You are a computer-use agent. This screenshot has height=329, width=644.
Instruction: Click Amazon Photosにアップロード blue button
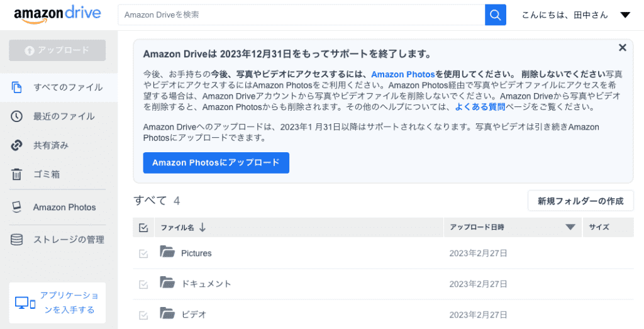pyautogui.click(x=216, y=163)
